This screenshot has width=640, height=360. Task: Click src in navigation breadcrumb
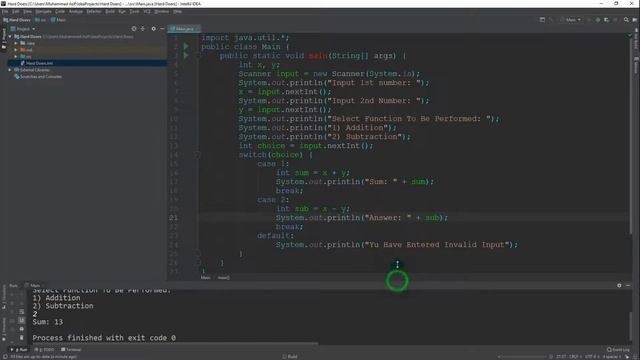[40, 20]
